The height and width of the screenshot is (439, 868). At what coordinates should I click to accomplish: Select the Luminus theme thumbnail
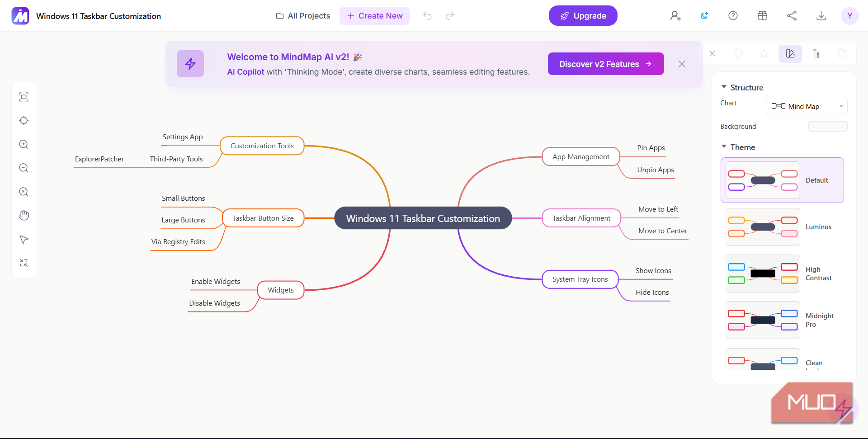click(x=763, y=227)
